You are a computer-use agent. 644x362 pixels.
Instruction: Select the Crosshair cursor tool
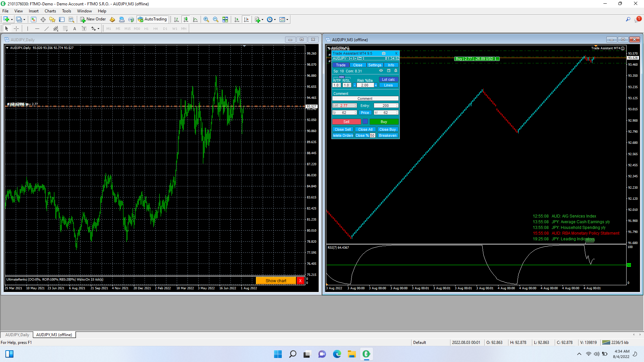pyautogui.click(x=16, y=29)
